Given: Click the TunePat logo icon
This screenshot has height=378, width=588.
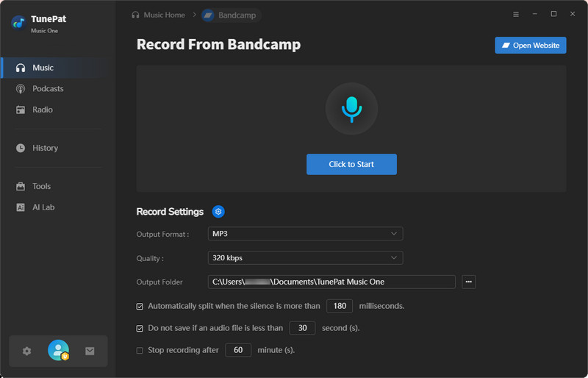Looking at the screenshot, I should click(x=18, y=22).
